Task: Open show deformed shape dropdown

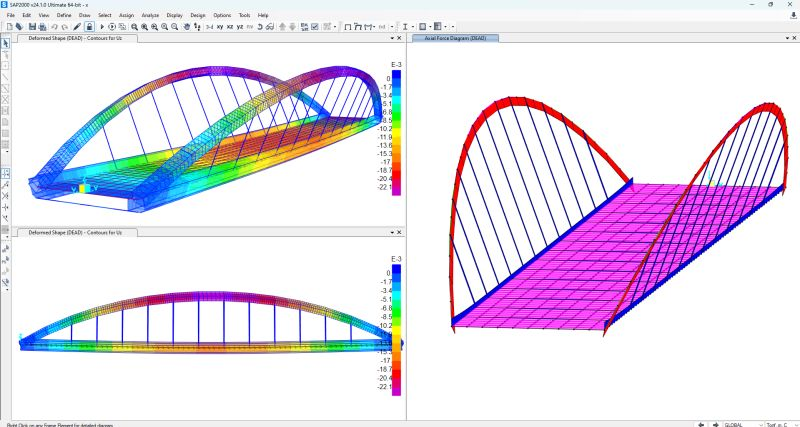Action: tap(358, 27)
